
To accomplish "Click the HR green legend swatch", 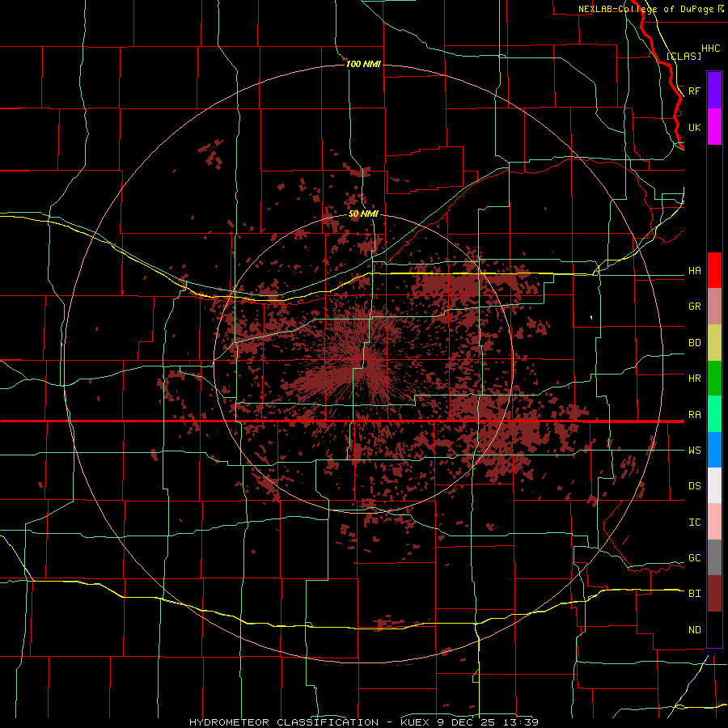I will click(x=714, y=379).
